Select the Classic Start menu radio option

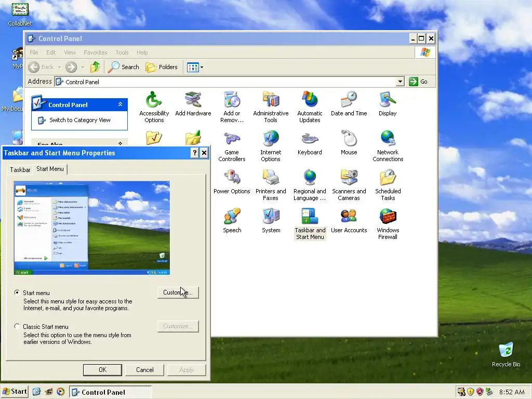tap(17, 326)
